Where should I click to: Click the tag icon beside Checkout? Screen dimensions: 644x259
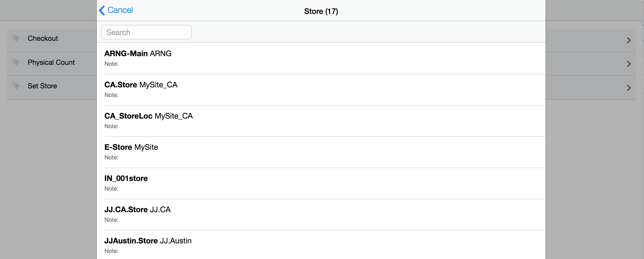pos(16,38)
